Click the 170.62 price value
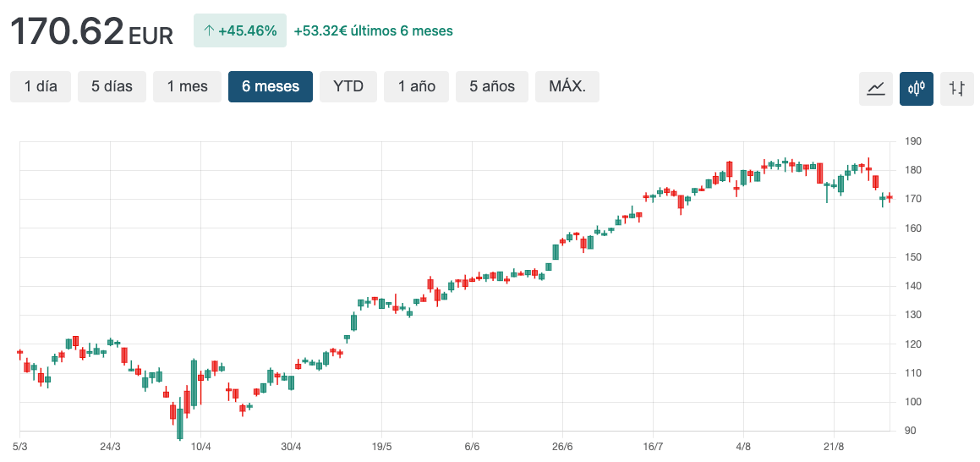 click(x=67, y=31)
